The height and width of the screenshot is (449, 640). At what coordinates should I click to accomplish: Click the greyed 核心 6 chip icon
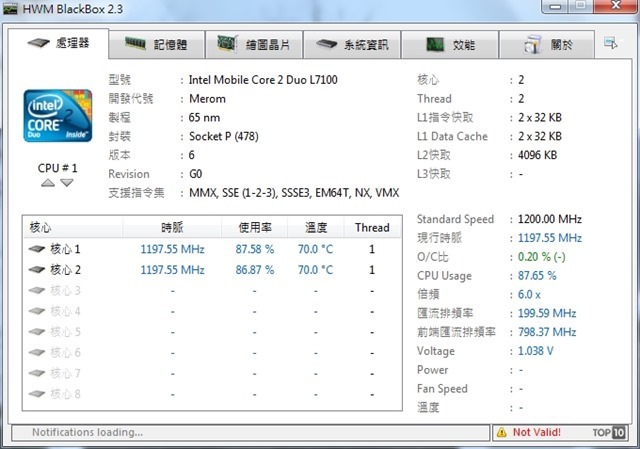37,352
